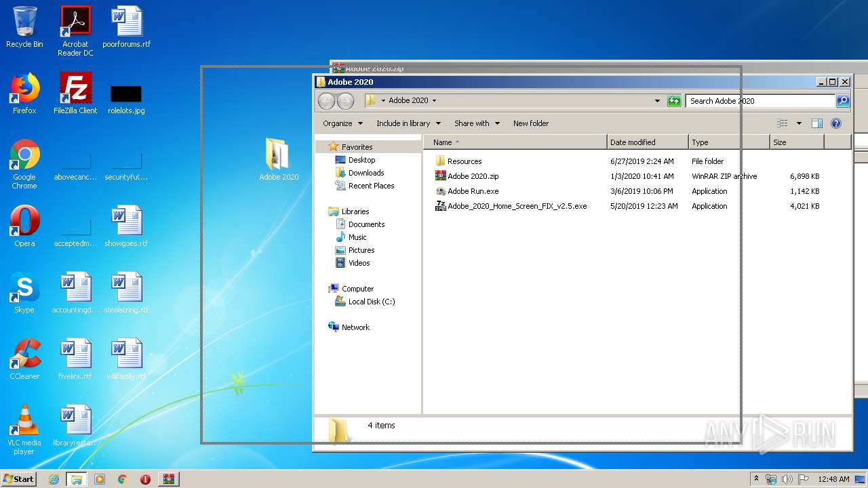Click the New folder button

click(531, 123)
